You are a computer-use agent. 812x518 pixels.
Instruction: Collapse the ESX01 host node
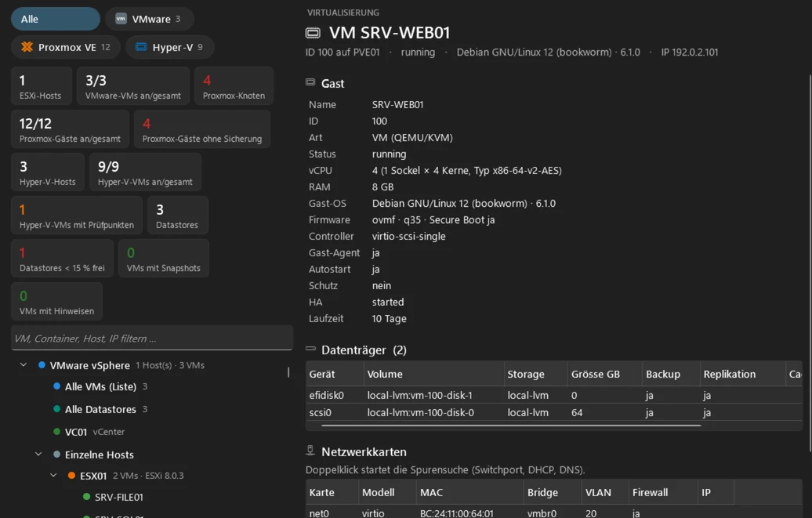pyautogui.click(x=53, y=475)
